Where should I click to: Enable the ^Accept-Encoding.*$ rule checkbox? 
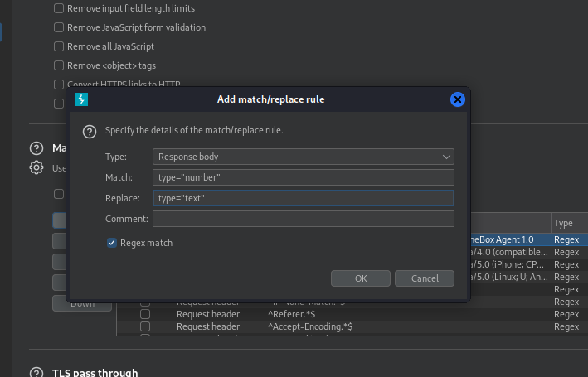145,326
